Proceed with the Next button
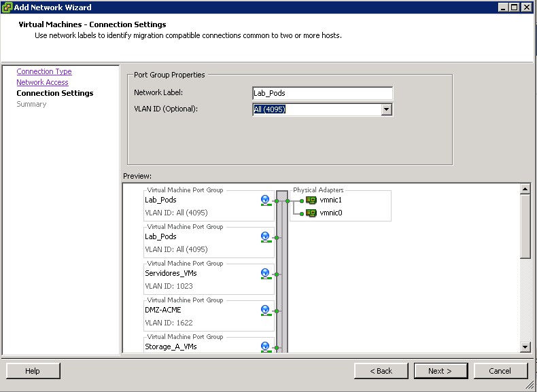Screen dimensions: 537x392 point(440,371)
